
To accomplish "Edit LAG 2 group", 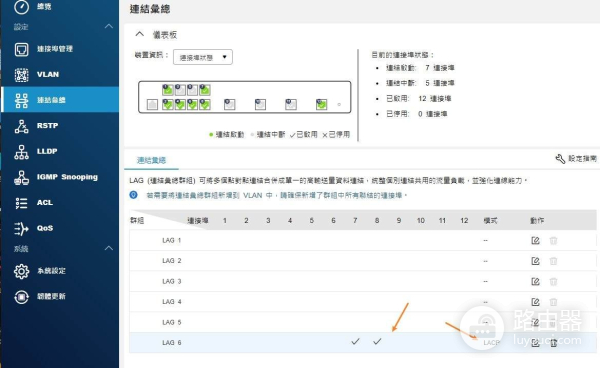I will [x=535, y=261].
